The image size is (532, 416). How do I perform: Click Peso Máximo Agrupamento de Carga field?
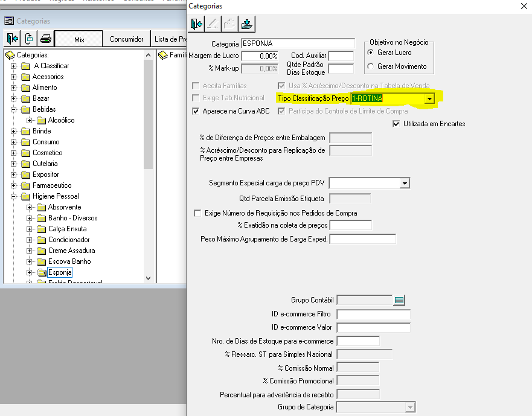(x=363, y=239)
